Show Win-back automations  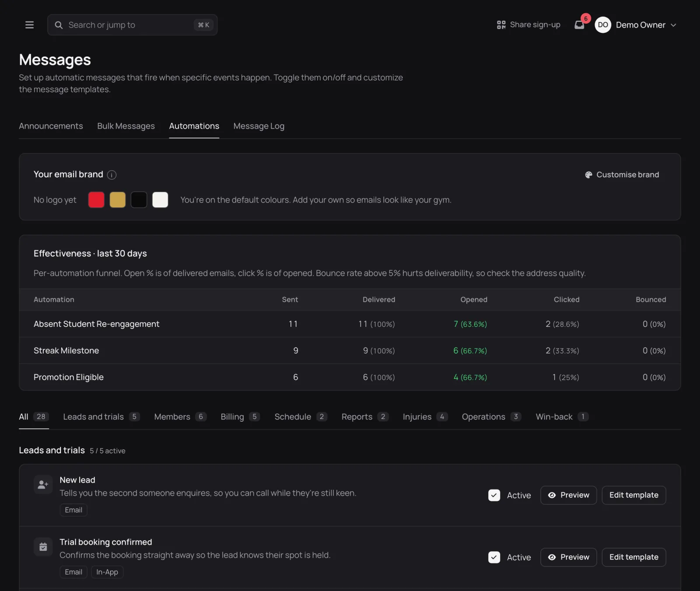[x=562, y=417]
